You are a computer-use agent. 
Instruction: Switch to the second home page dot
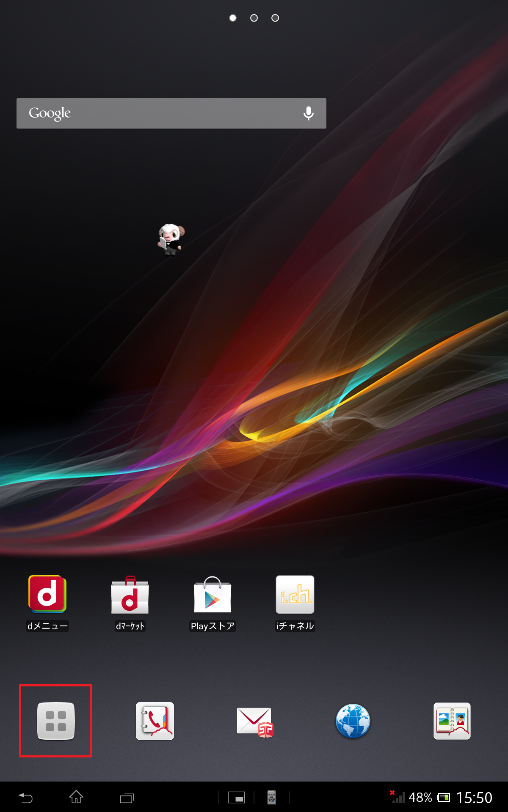coord(254,18)
